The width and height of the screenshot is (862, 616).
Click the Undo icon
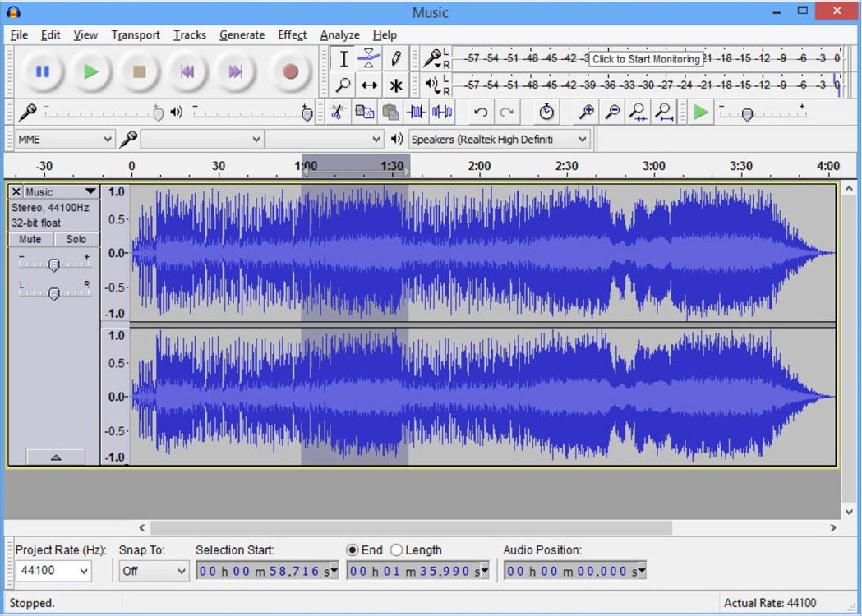(480, 112)
